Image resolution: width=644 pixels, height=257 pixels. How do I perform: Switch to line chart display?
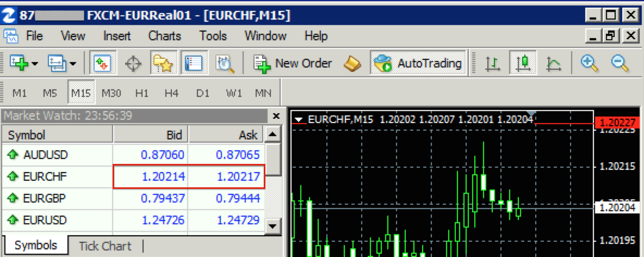pos(553,64)
